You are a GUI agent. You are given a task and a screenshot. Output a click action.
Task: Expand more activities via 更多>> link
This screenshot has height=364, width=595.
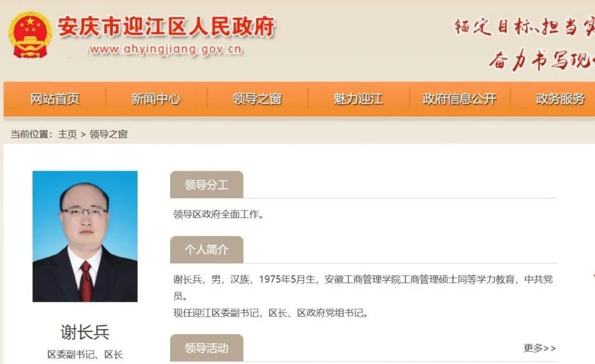[539, 348]
